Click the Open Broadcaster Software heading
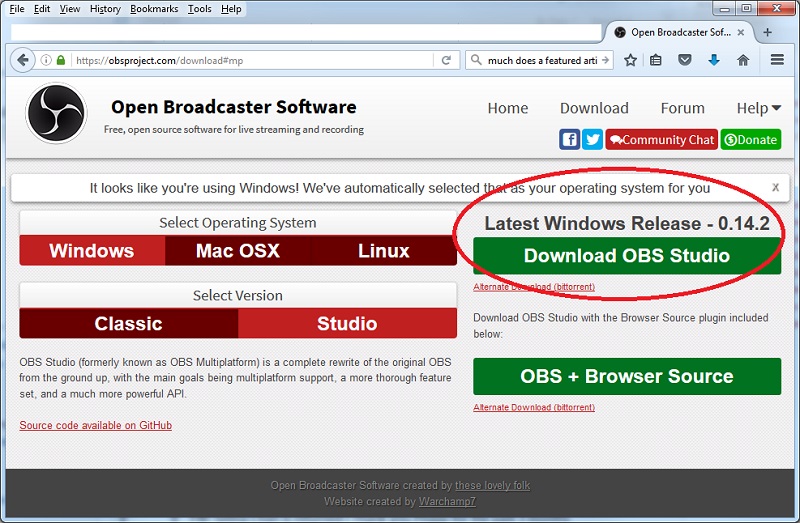The height and width of the screenshot is (523, 800). coord(234,107)
